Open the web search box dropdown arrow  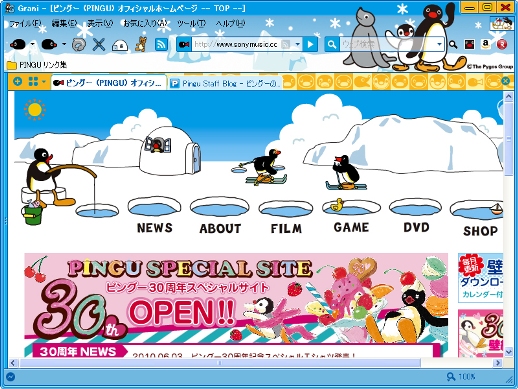pos(439,44)
